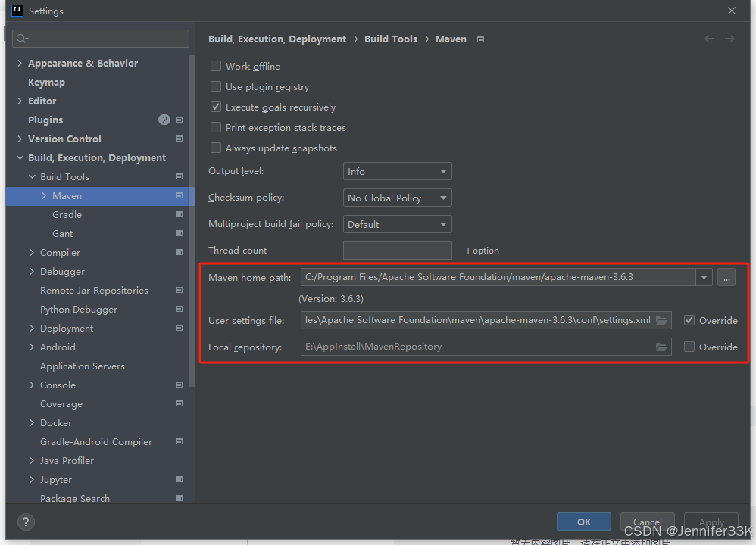Select Gant under Build Tools
The image size is (756, 545).
point(63,234)
